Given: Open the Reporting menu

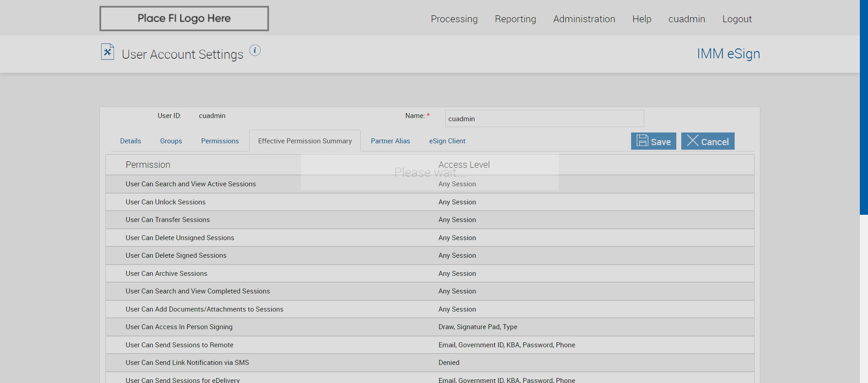Looking at the screenshot, I should 515,19.
